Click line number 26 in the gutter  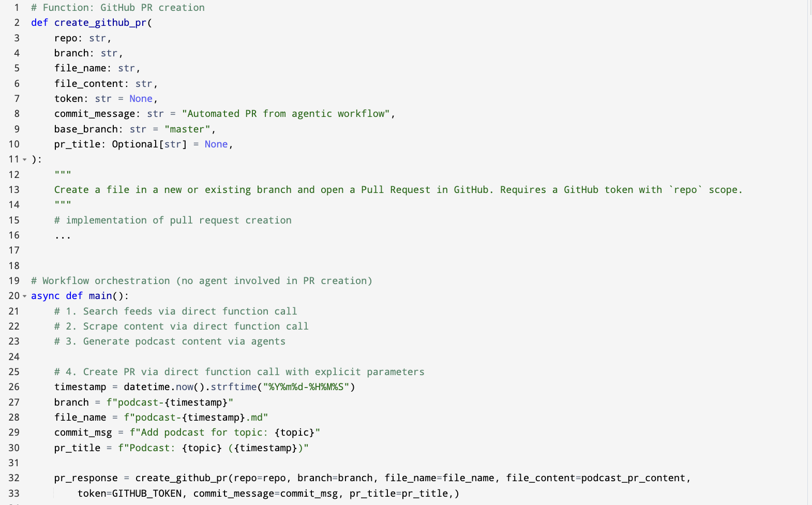[14, 387]
